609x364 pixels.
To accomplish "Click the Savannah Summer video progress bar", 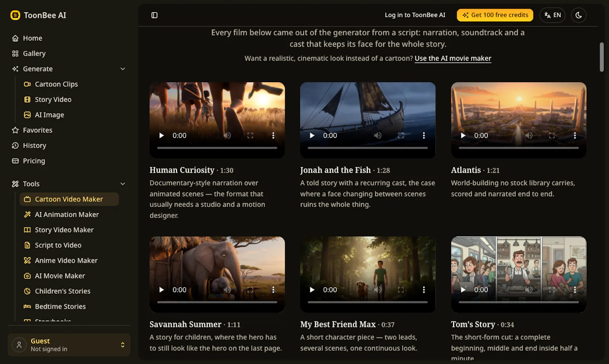I will click(x=217, y=302).
